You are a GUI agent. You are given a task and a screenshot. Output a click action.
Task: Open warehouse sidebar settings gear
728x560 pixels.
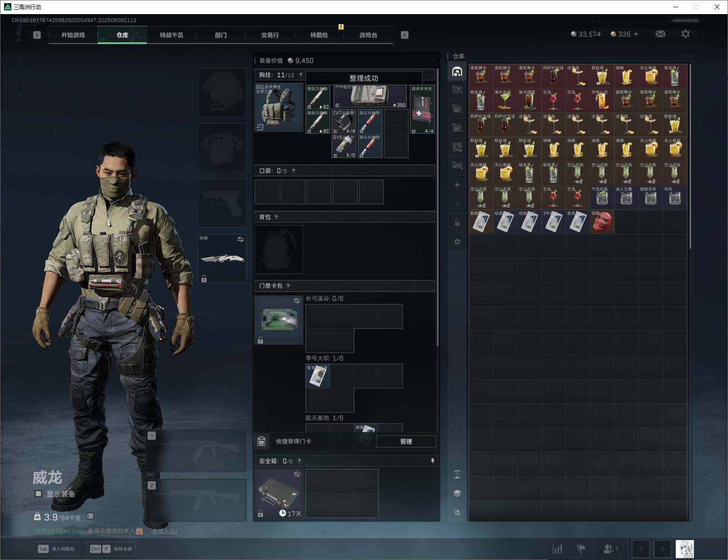[x=457, y=242]
